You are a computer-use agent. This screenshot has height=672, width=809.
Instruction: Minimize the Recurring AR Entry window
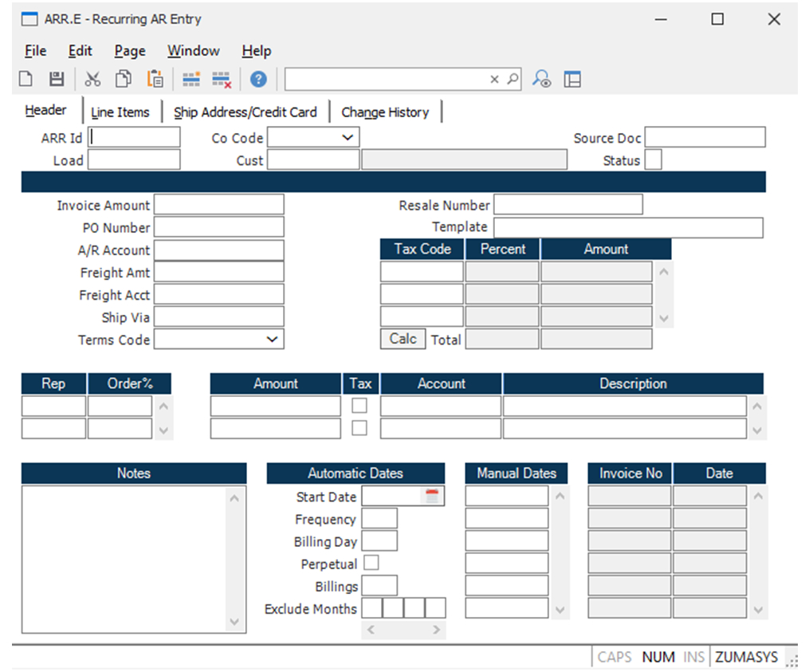coord(661,19)
